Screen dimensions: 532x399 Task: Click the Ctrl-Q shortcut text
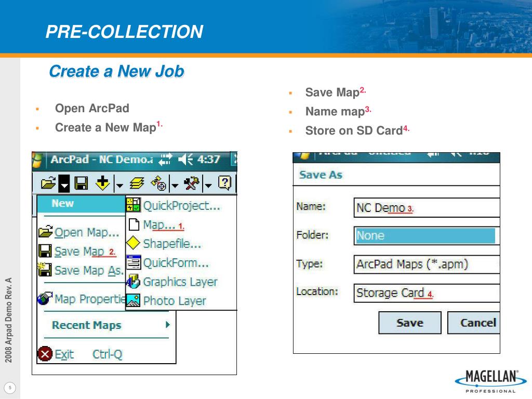click(107, 354)
